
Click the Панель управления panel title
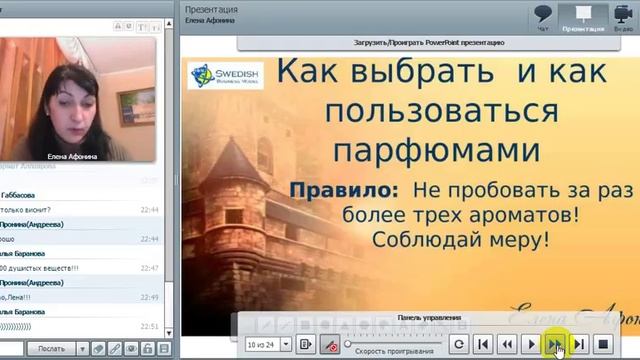click(429, 318)
